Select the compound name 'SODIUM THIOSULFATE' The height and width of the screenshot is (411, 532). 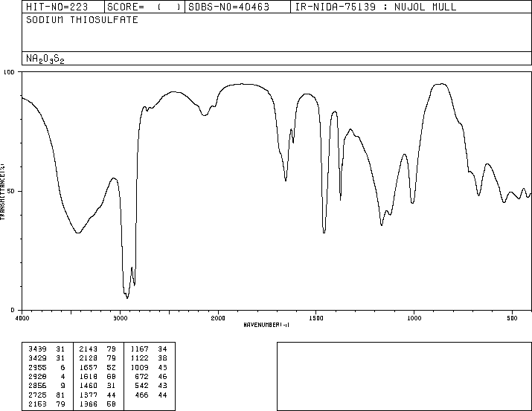point(82,19)
